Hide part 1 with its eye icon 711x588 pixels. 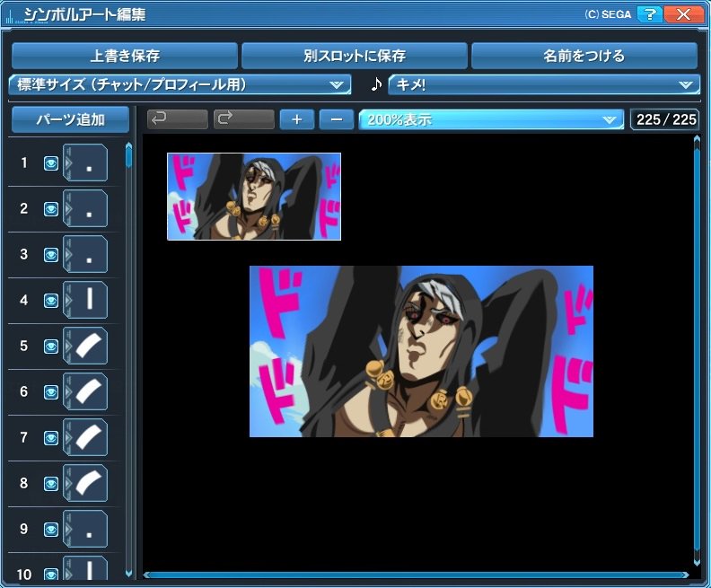click(x=51, y=163)
